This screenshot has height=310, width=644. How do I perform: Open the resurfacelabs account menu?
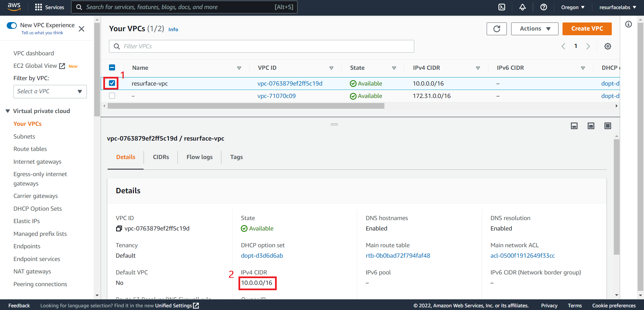pyautogui.click(x=618, y=7)
